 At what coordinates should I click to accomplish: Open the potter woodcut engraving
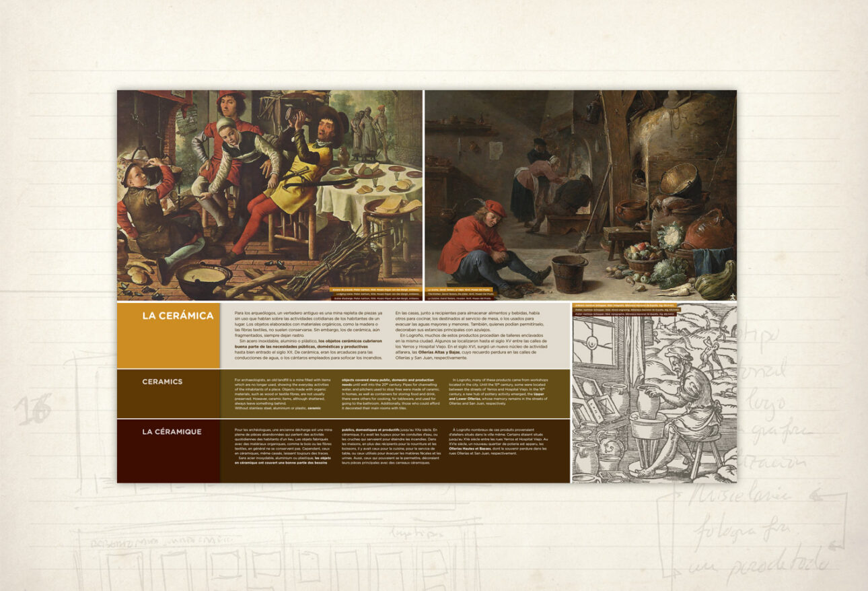coord(654,397)
